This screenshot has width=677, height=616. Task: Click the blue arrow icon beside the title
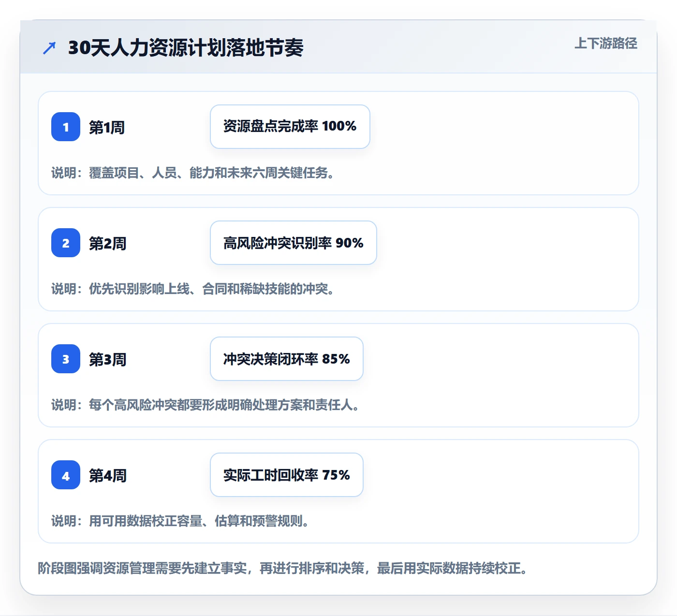point(49,48)
